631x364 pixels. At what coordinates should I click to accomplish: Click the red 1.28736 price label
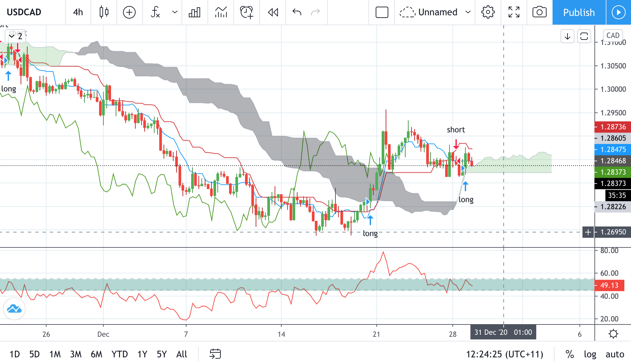tap(612, 127)
